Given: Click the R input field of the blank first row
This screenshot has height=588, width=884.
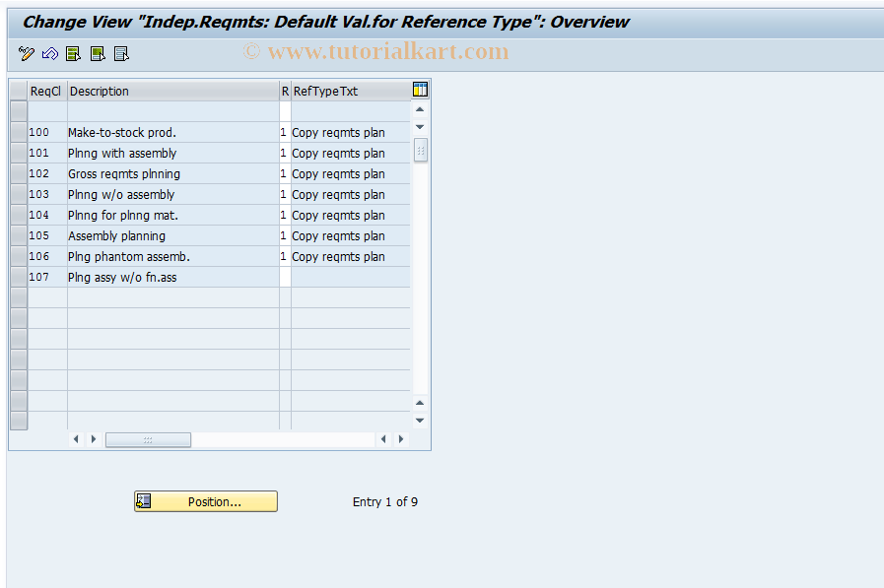Looking at the screenshot, I should (x=285, y=111).
